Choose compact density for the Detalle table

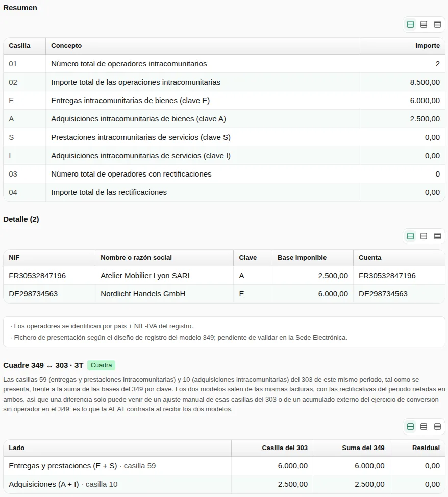[437, 236]
